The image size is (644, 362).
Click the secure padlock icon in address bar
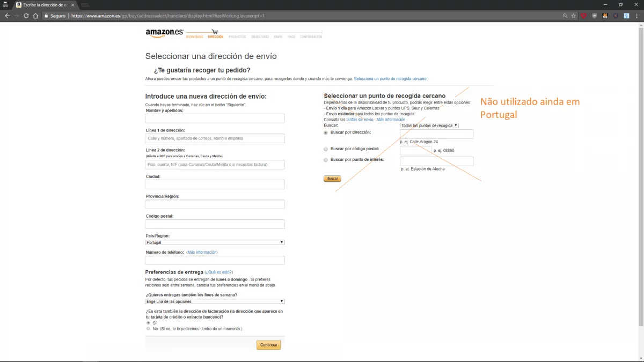point(47,16)
